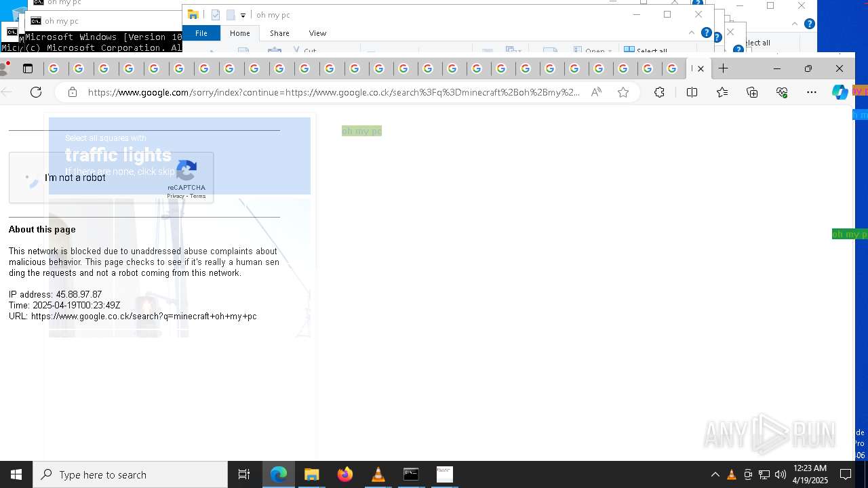This screenshot has height=488, width=868.
Task: Click Type here to search box
Action: (x=130, y=474)
